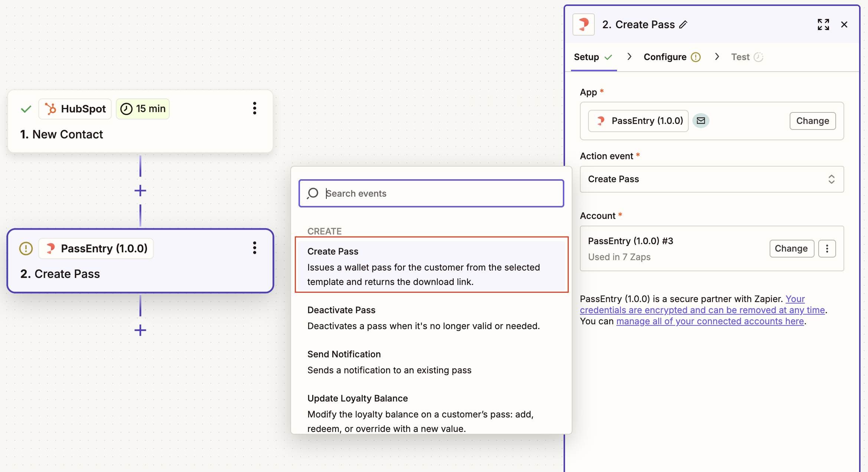This screenshot has height=472, width=868.
Task: Open the Action event dropdown
Action: click(712, 179)
